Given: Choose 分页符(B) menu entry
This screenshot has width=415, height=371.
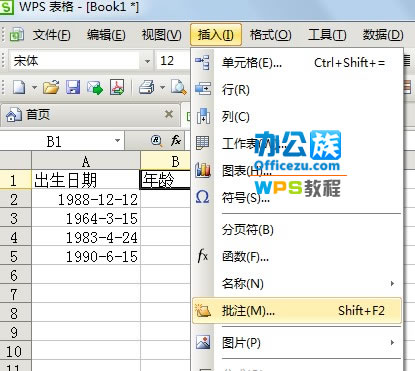Looking at the screenshot, I should pos(297,229).
